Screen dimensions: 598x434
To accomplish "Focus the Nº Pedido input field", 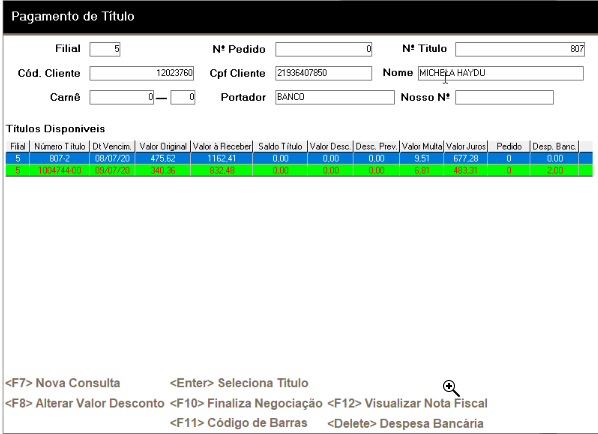I will [323, 49].
